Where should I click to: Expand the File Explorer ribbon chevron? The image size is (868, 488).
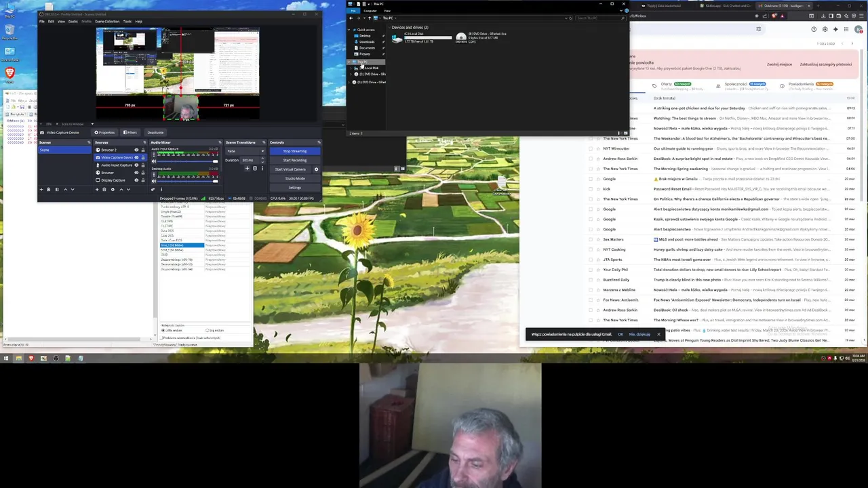pyautogui.click(x=621, y=11)
